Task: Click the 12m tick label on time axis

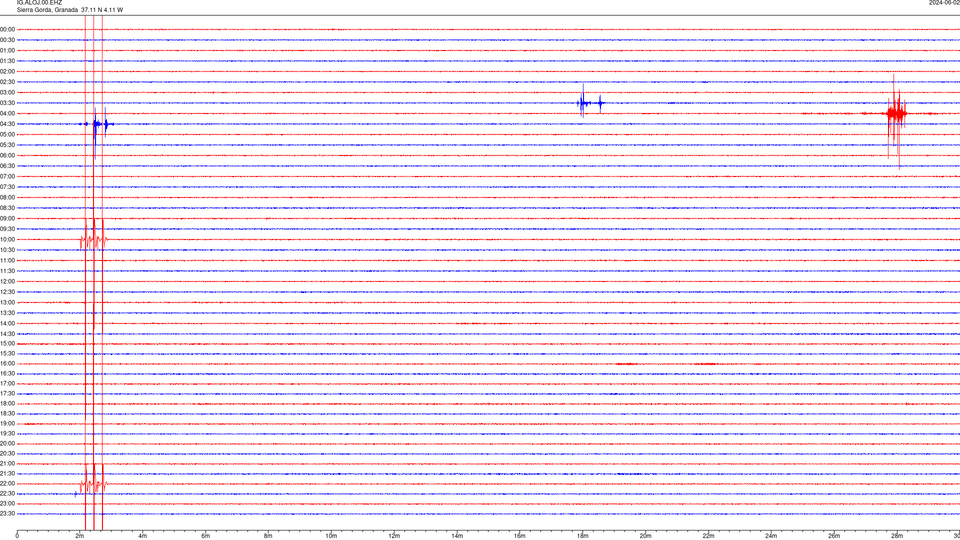Action: coord(394,536)
